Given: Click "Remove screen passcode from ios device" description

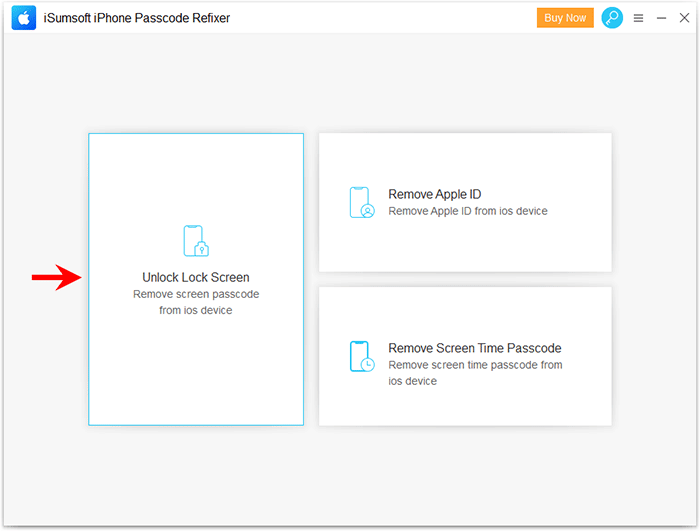Looking at the screenshot, I should (x=196, y=302).
